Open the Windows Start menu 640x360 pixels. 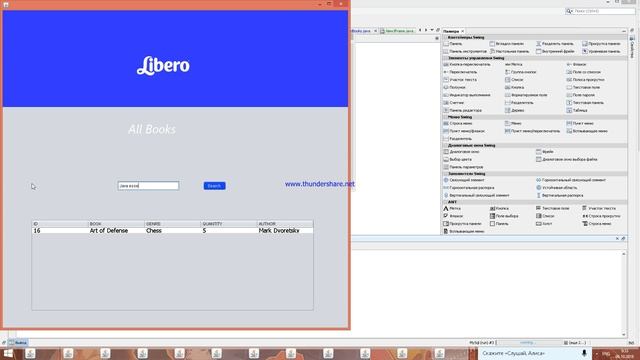coord(8,353)
